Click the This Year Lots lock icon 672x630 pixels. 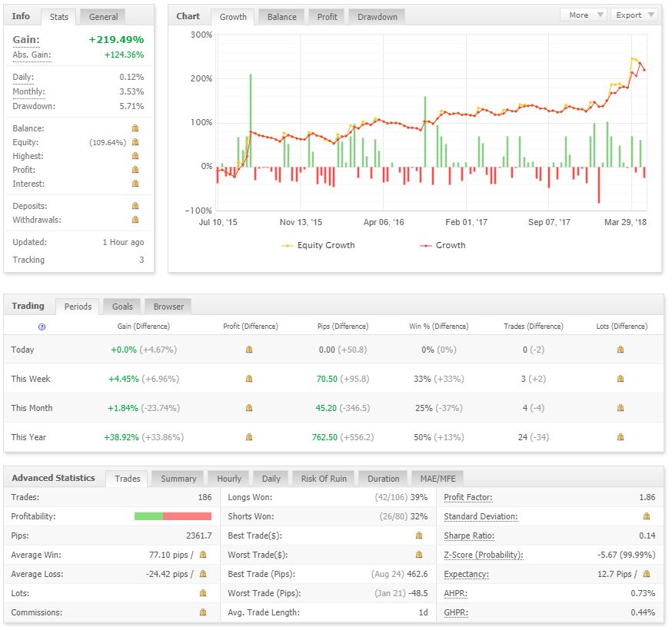[x=620, y=437]
